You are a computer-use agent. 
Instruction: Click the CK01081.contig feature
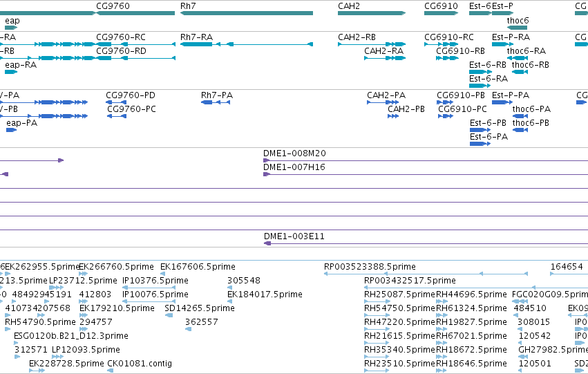[111, 371]
